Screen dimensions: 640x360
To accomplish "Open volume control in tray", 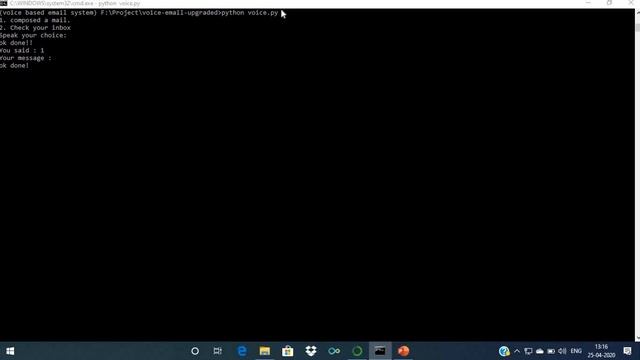I will click(x=562, y=351).
